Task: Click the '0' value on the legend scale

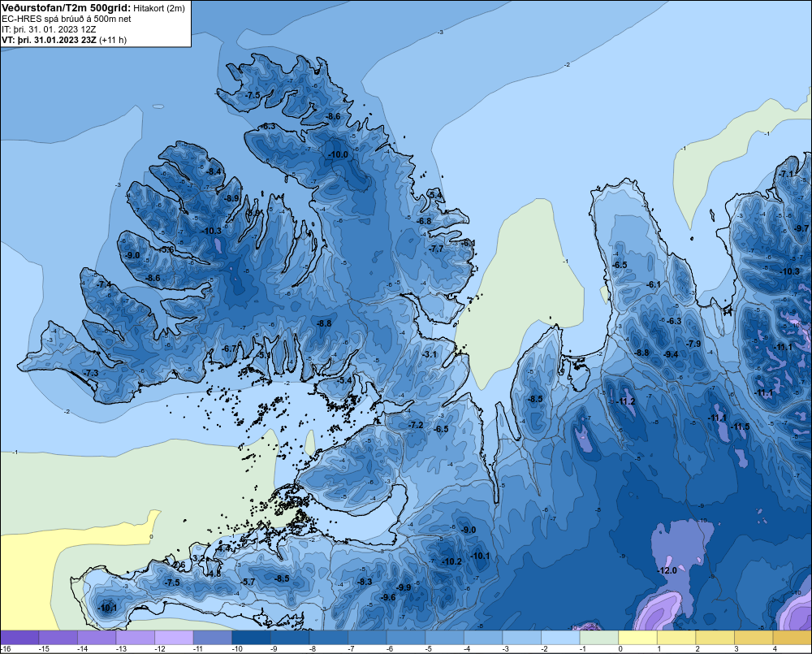Action: (x=620, y=649)
